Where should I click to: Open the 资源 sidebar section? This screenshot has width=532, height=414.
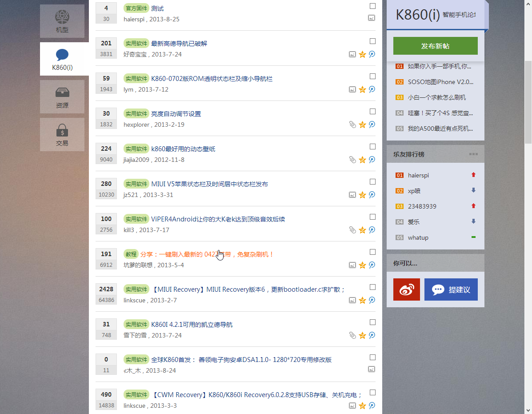pos(62,96)
